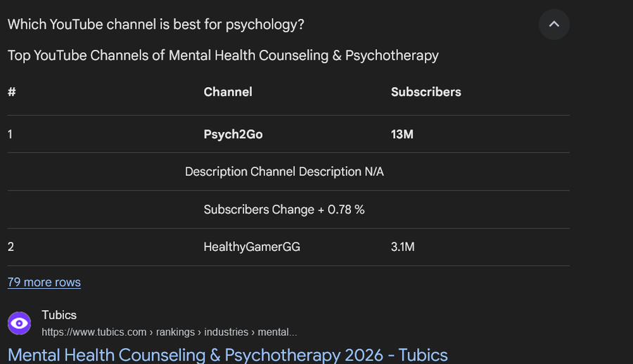This screenshot has width=633, height=364.
Task: Click the "Channel Description N/A" row
Action: [284, 171]
